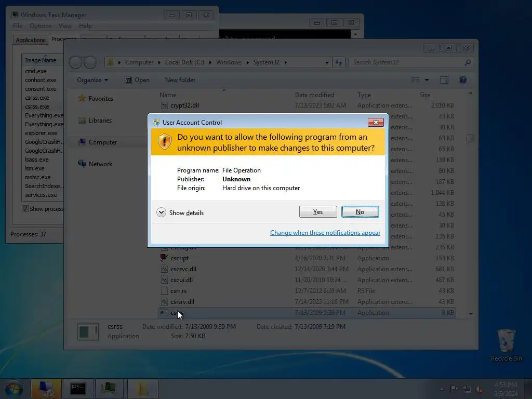Sort by Date modified column header

point(314,95)
